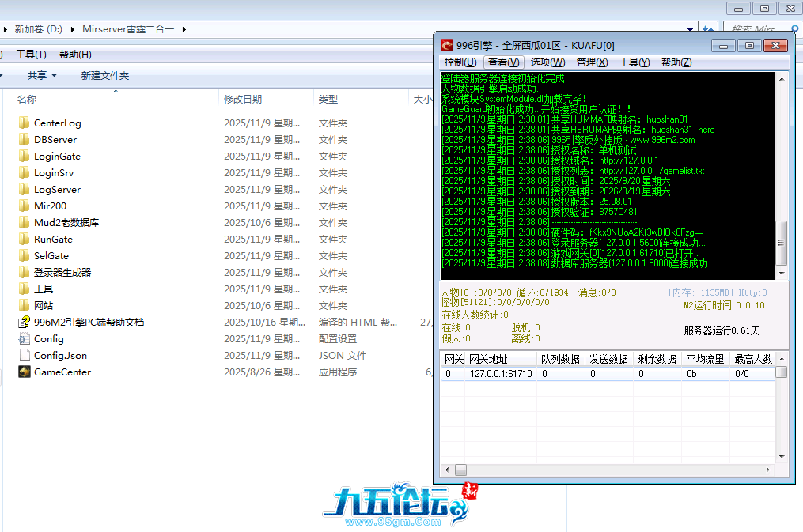Select gateway row 127.0.0.1:61710
Image resolution: width=803 pixels, height=532 pixels.
point(500,374)
